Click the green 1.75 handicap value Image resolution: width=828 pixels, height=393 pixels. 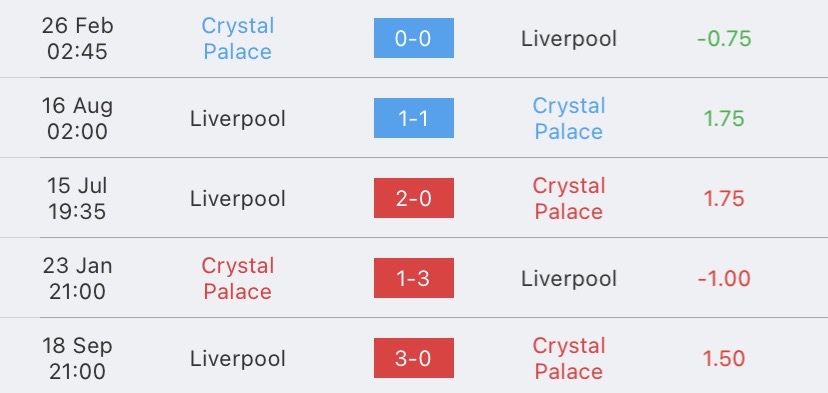click(724, 118)
